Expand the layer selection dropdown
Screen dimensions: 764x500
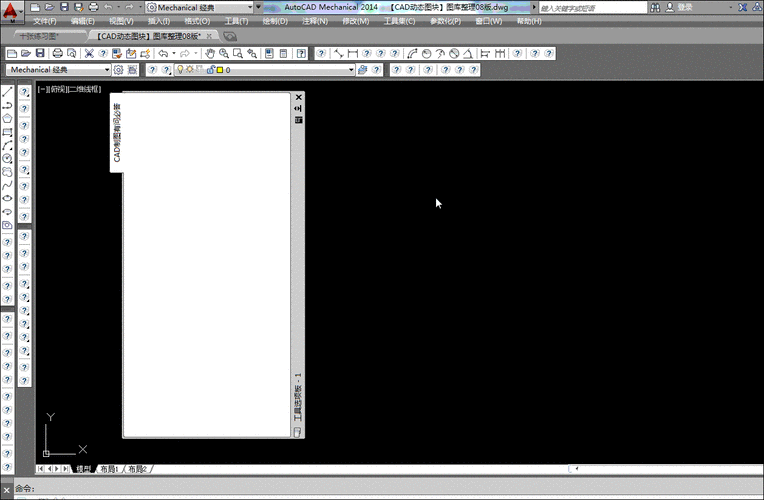351,70
